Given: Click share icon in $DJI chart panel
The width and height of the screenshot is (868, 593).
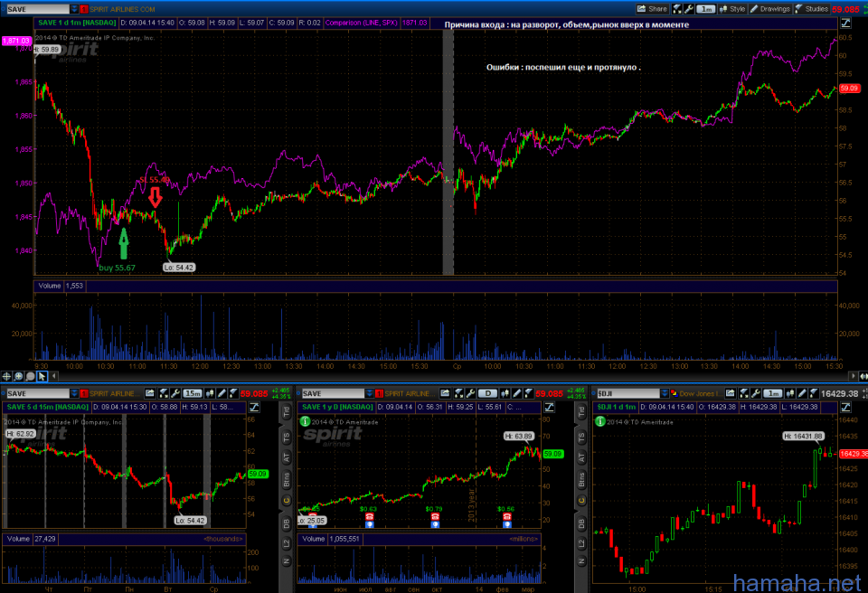Looking at the screenshot, I should point(731,393).
